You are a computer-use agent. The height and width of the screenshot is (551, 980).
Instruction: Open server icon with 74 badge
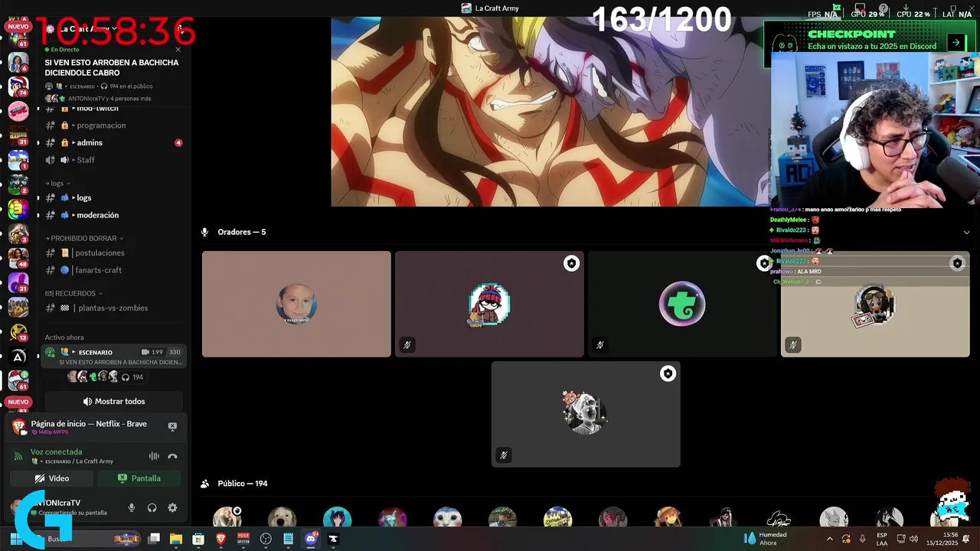(x=18, y=86)
